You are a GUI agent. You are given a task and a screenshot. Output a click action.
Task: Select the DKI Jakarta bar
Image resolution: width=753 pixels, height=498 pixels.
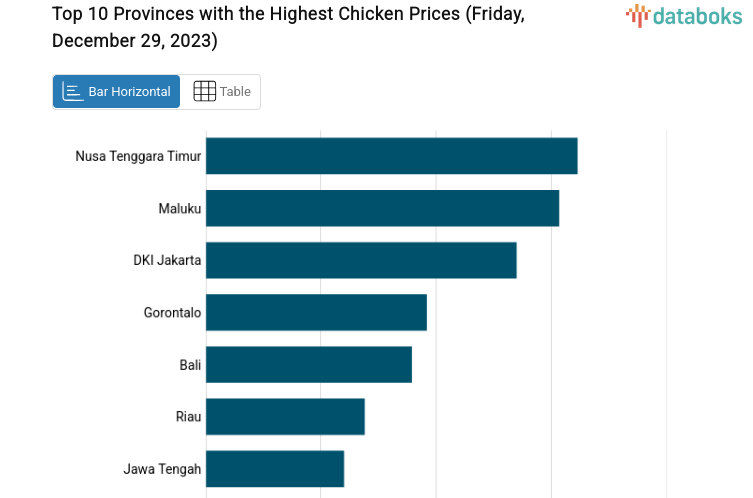[361, 260]
